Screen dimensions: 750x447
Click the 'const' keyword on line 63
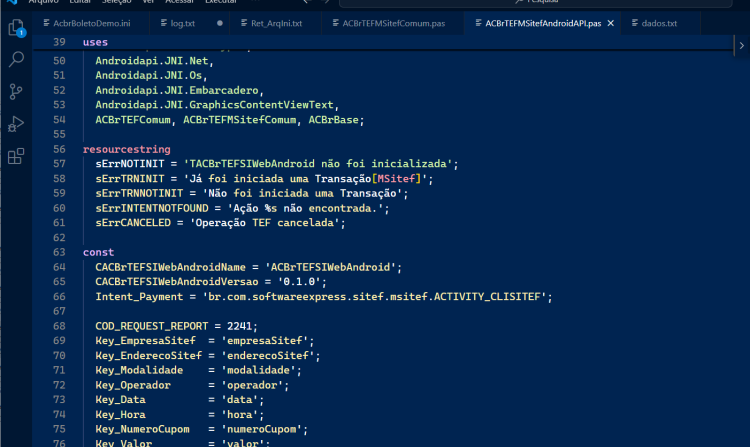click(99, 252)
